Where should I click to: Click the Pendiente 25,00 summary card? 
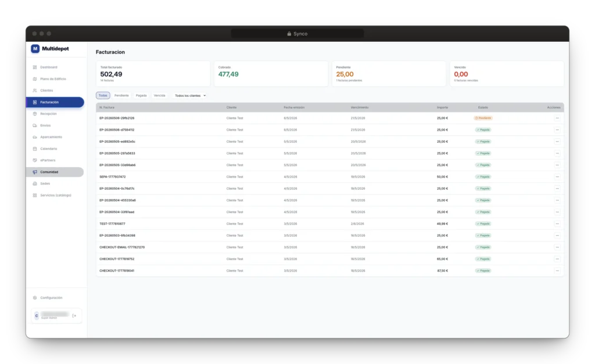(x=389, y=74)
